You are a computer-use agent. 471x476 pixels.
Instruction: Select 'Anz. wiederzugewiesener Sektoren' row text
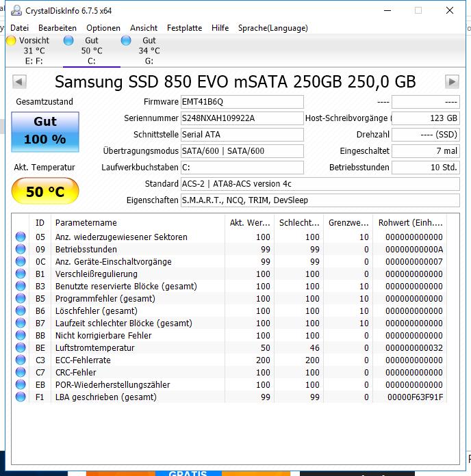coord(121,237)
